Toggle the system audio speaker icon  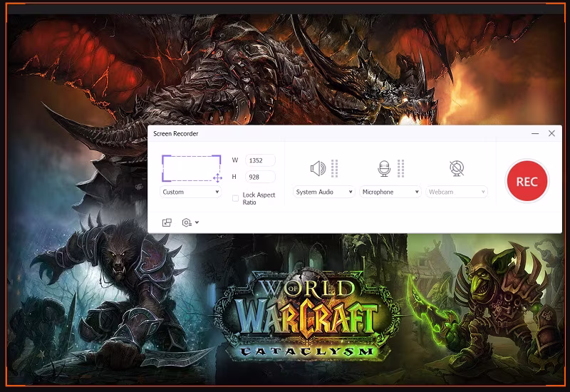pyautogui.click(x=318, y=169)
